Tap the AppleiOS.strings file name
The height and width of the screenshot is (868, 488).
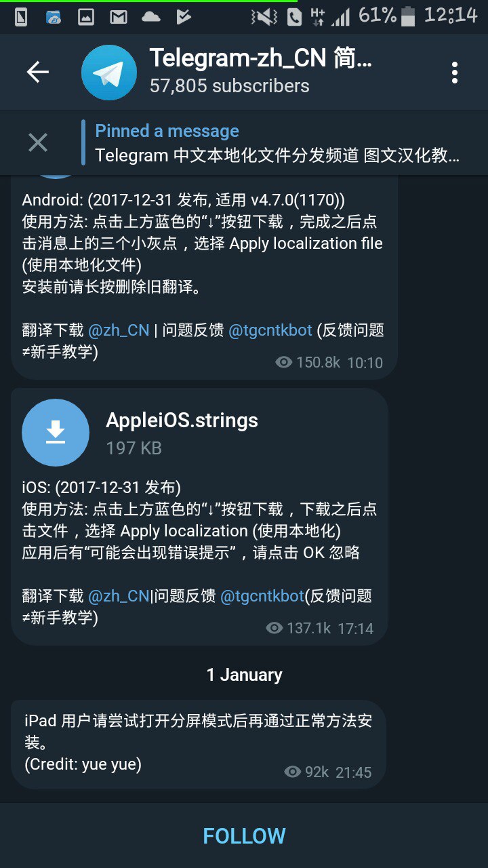coord(182,420)
